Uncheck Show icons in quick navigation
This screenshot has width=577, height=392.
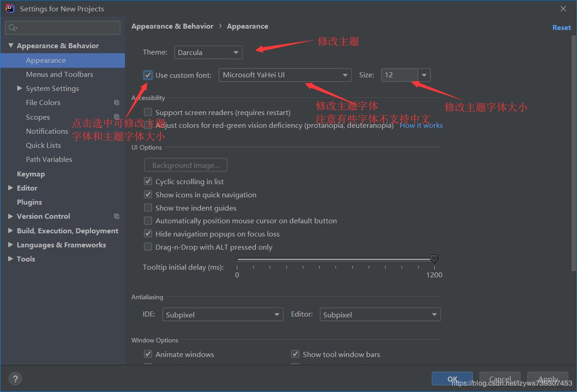(x=148, y=194)
